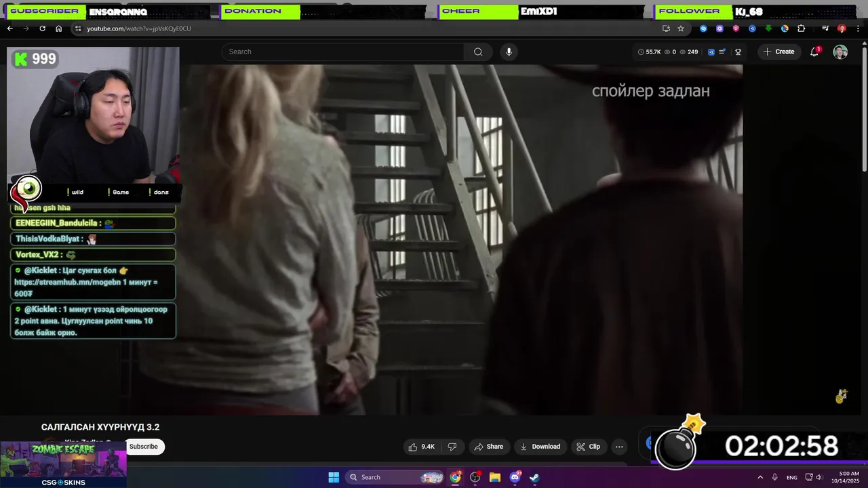868x488 pixels.
Task: Click the streamer webcam overlay
Action: click(x=93, y=115)
